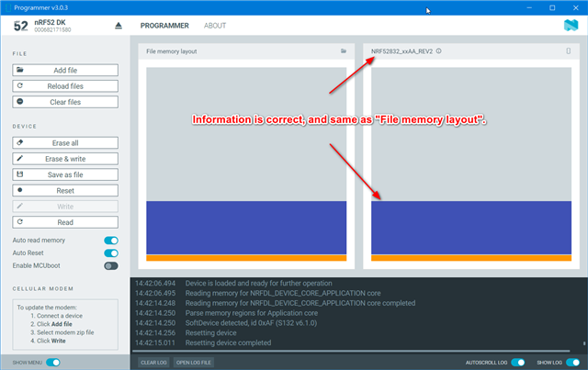Image resolution: width=588 pixels, height=370 pixels.
Task: Toggle Auto read memory switch
Action: (111, 241)
